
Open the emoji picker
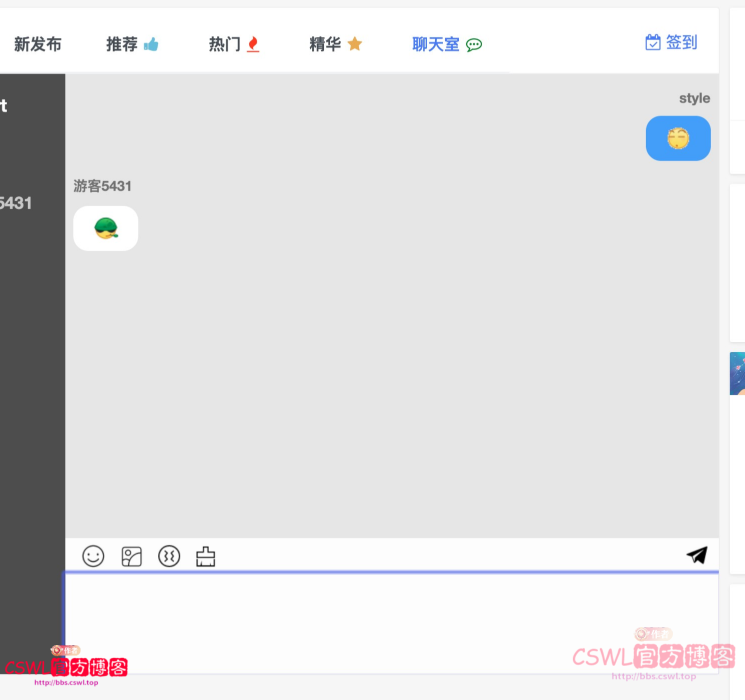point(93,556)
